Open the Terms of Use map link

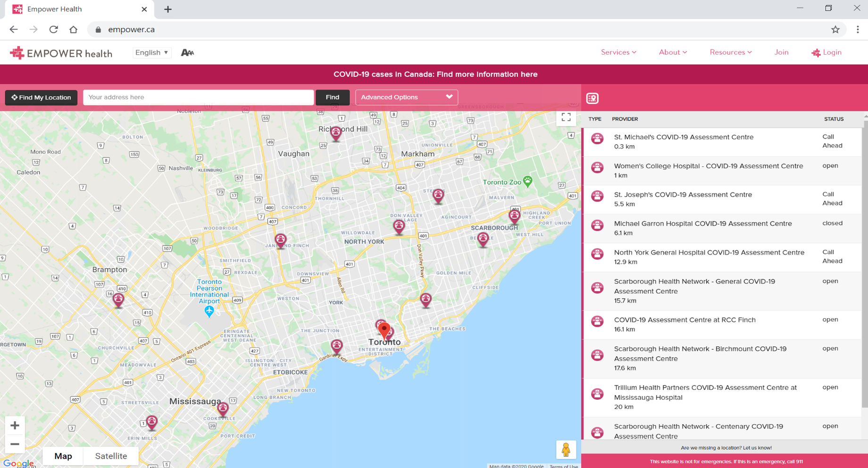[564, 466]
